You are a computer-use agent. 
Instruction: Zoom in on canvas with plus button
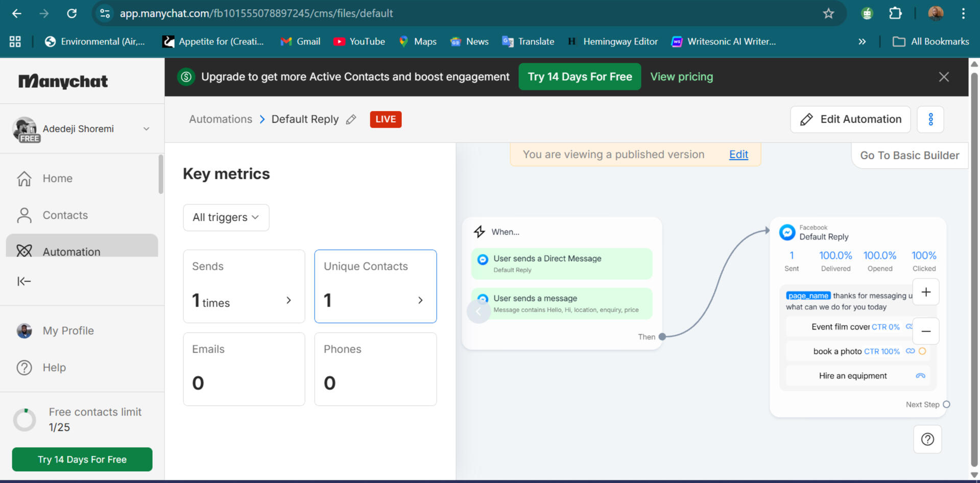[926, 292]
